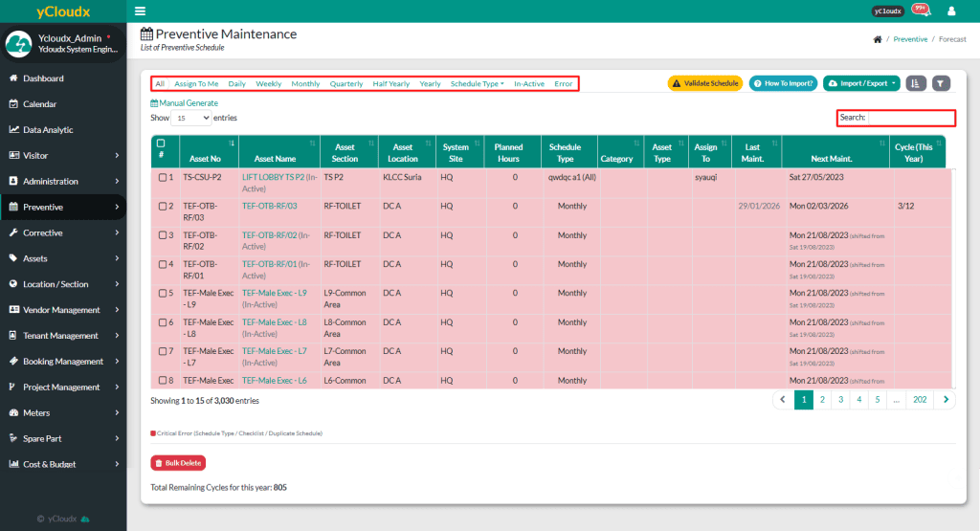
Task: Open Calendar in the sidebar
Action: point(39,104)
